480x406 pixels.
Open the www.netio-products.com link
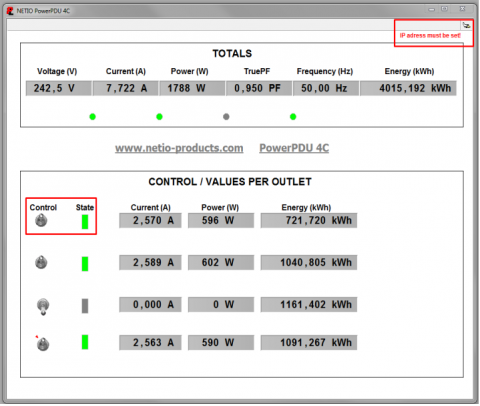[x=179, y=148]
